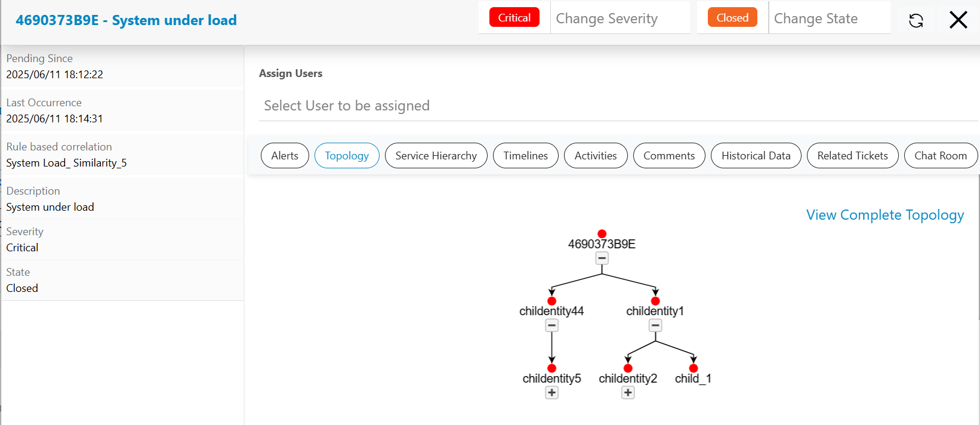Click the refresh icon in the header
Viewport: 980px width, 425px height.
click(x=916, y=21)
